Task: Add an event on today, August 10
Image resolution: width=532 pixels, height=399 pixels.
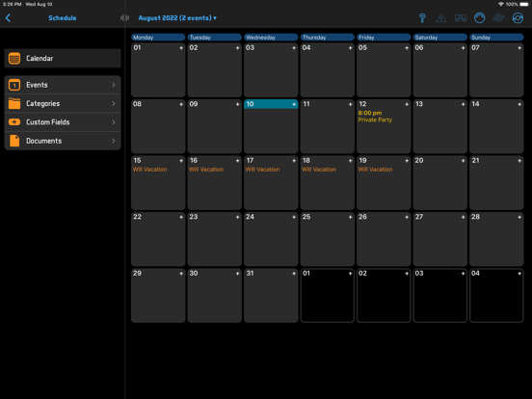Action: click(x=294, y=104)
